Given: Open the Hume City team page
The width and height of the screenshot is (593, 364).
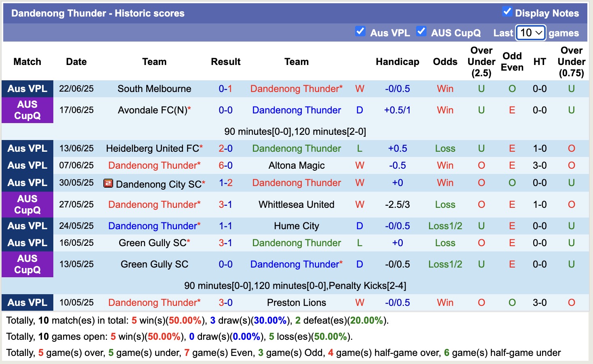Looking at the screenshot, I should (x=296, y=226).
